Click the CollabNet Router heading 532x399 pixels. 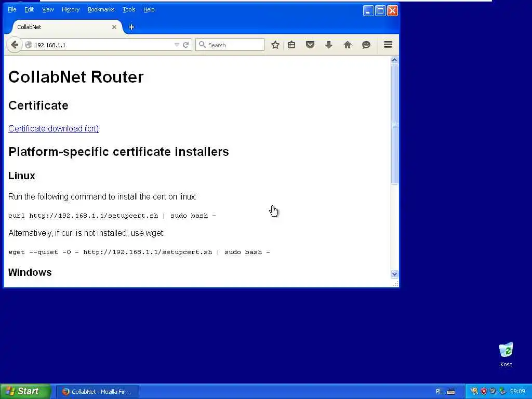point(76,77)
